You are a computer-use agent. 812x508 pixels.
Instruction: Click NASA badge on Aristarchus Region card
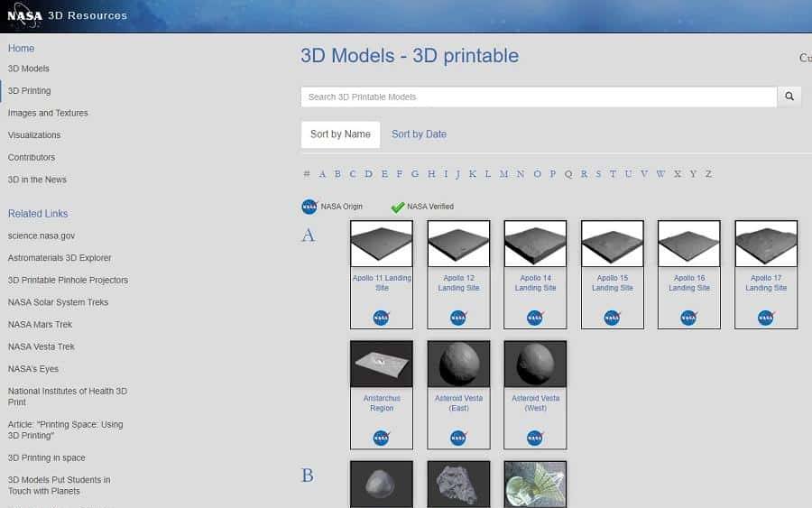[382, 438]
